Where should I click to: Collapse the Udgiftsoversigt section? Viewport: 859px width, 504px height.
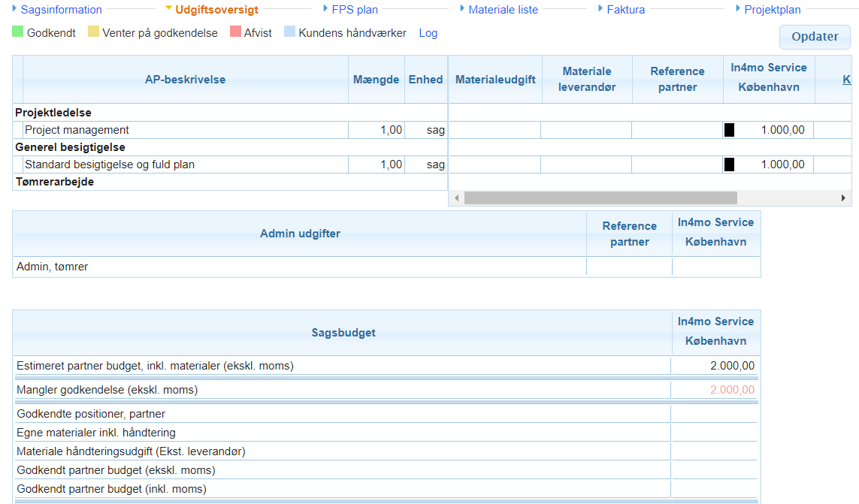169,9
